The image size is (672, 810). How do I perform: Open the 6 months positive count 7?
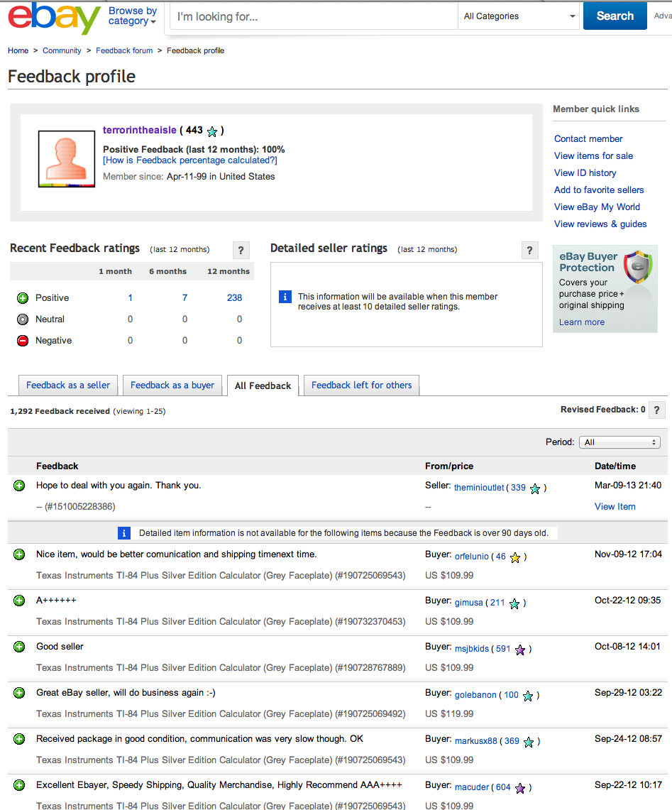pyautogui.click(x=185, y=298)
